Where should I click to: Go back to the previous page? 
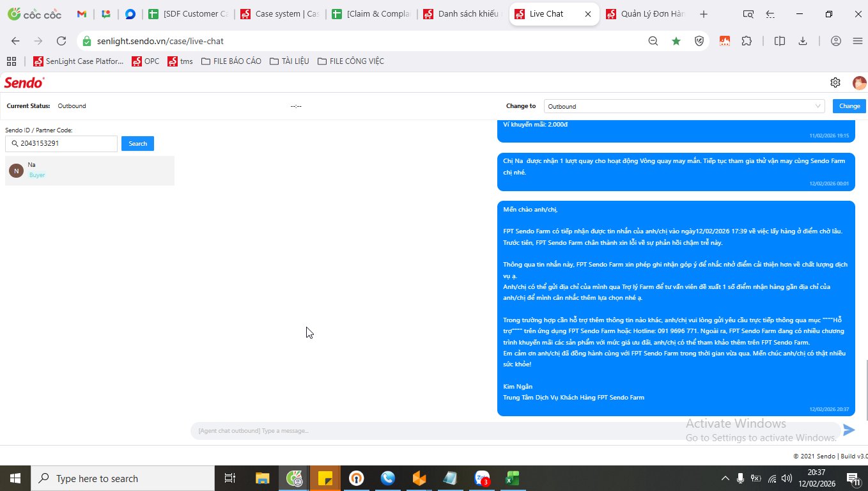tap(15, 41)
